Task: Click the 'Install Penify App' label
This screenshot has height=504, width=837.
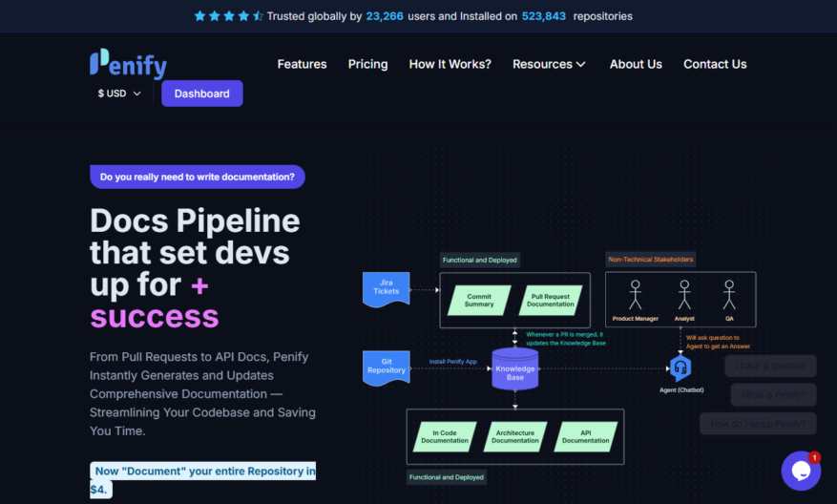Action: pyautogui.click(x=452, y=362)
